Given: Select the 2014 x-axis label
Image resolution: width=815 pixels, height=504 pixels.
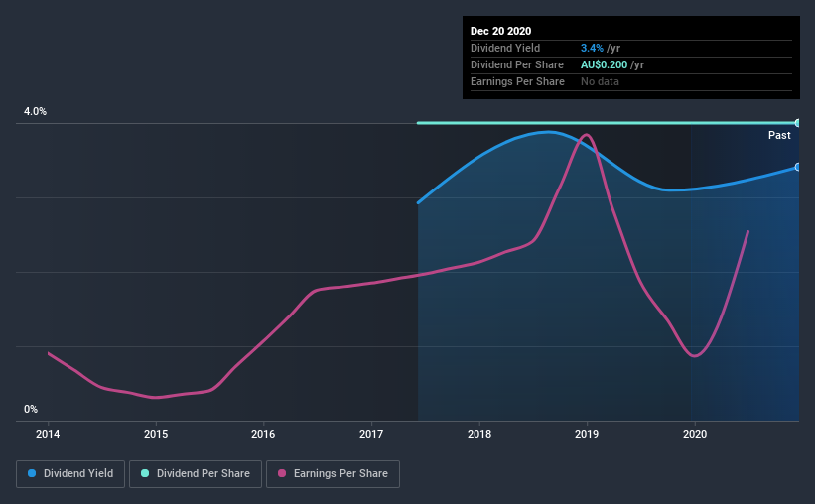Looking at the screenshot, I should (48, 434).
